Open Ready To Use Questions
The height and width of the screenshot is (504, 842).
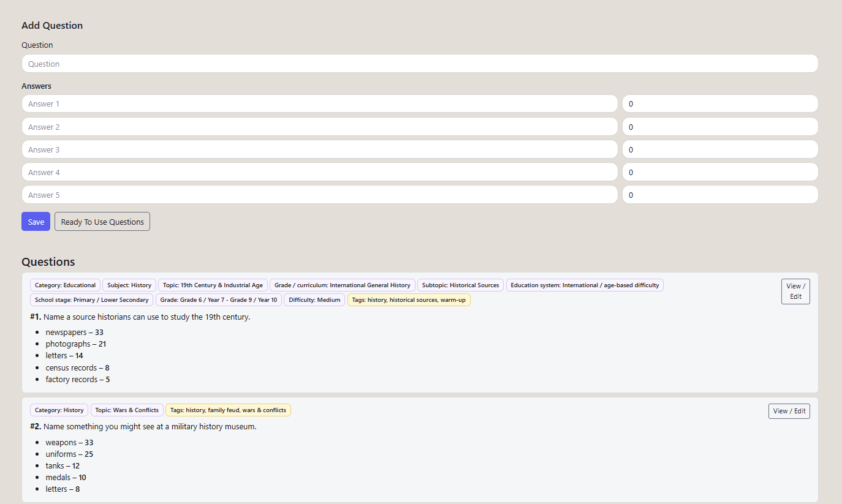[102, 222]
